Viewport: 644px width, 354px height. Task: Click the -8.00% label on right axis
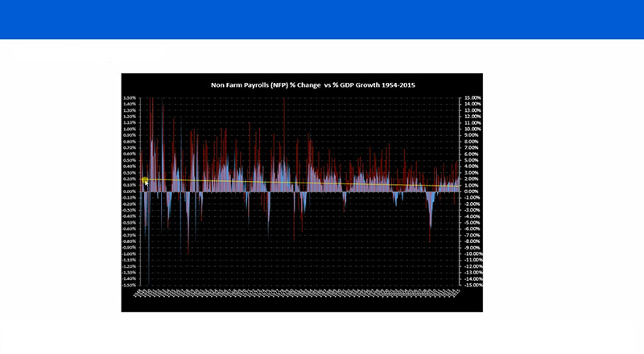(x=473, y=241)
